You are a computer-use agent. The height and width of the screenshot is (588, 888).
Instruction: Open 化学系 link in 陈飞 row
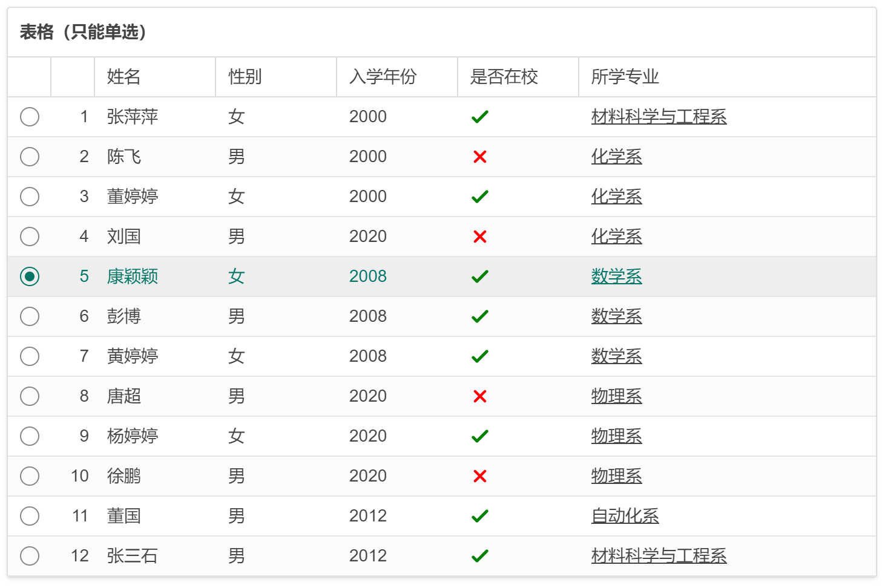point(616,157)
